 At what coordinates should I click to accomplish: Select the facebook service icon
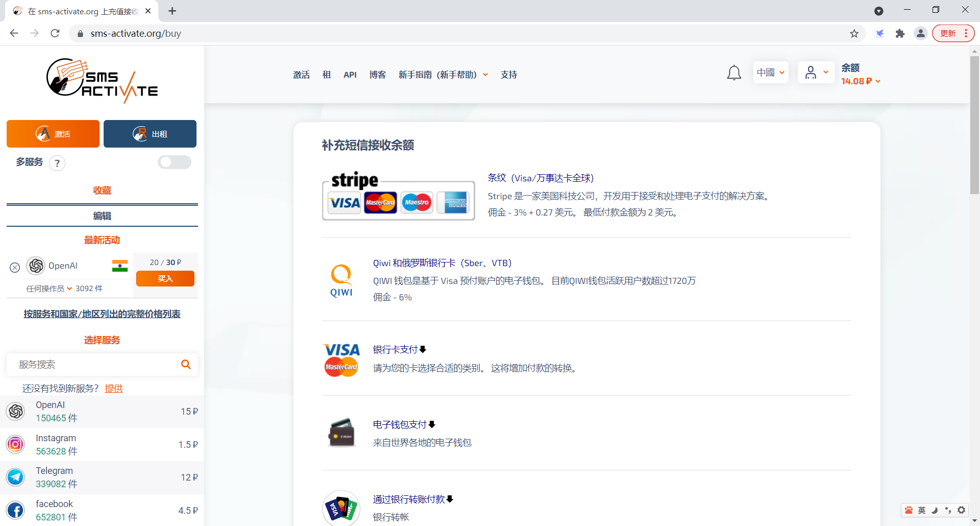[x=16, y=510]
